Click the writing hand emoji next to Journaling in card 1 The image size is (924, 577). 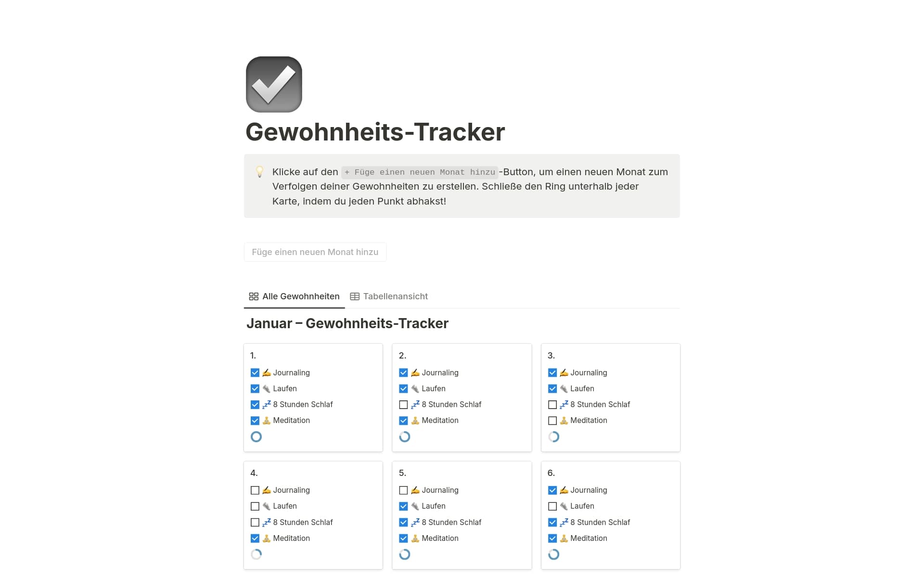pos(266,372)
